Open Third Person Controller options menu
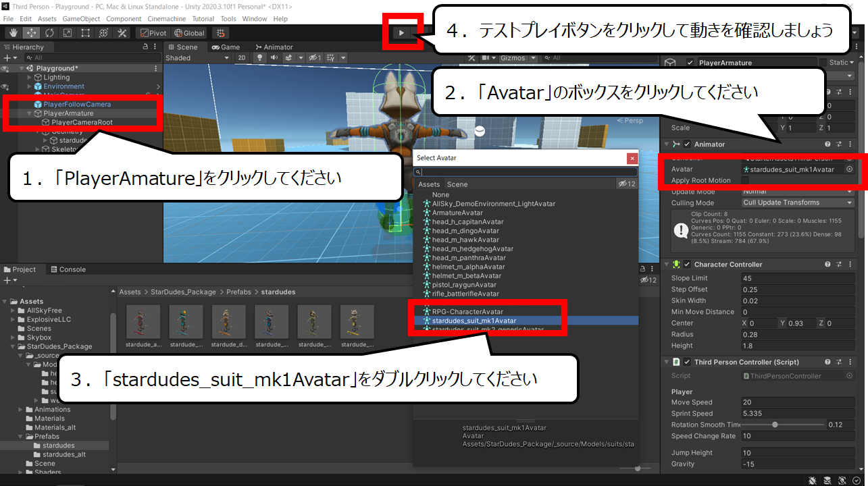This screenshot has height=486, width=868. coord(850,362)
